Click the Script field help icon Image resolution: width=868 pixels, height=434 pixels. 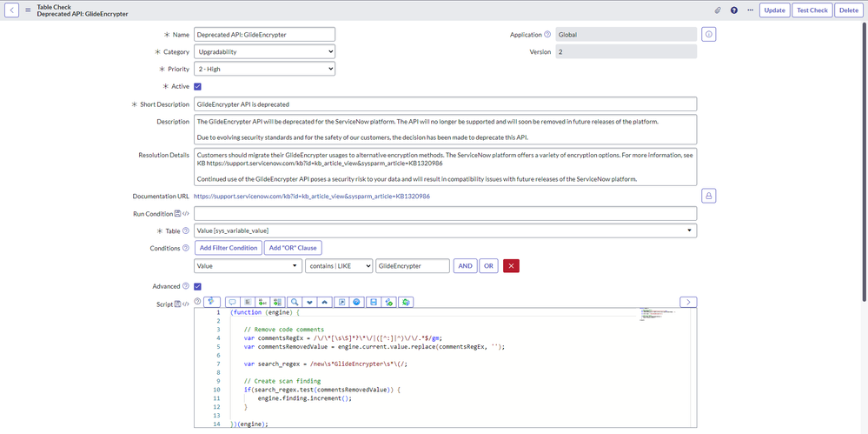(x=197, y=302)
